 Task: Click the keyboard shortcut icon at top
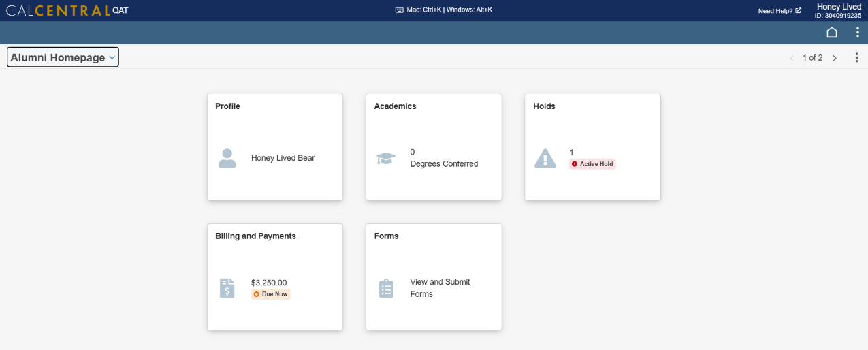click(399, 10)
